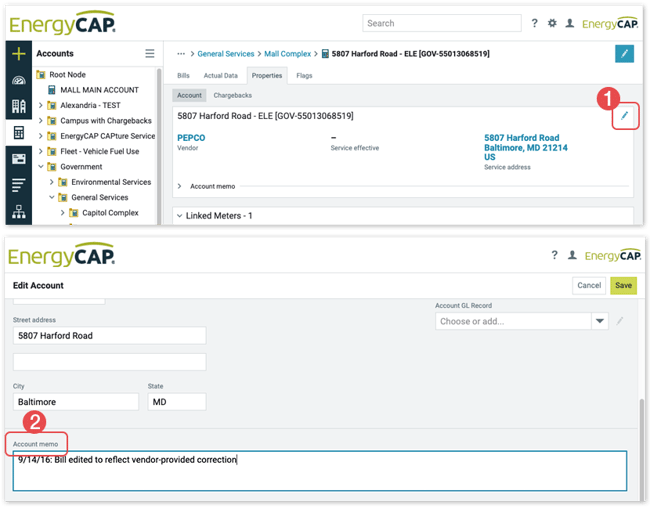Switch to the Flags tab

[304, 75]
